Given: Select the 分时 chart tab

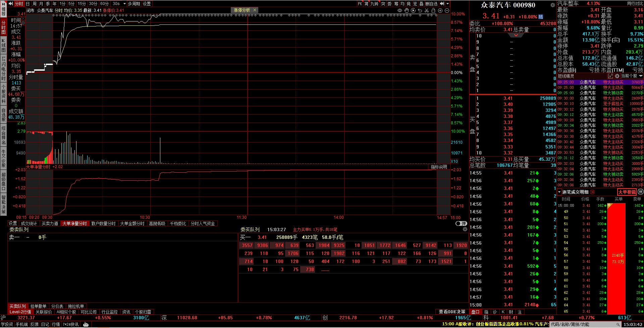Looking at the screenshot, I should pyautogui.click(x=19, y=4).
